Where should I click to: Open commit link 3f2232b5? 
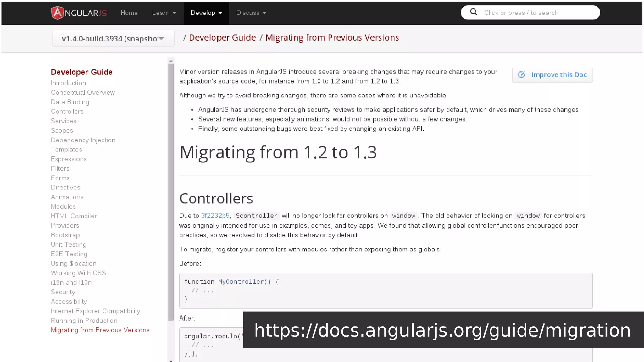pyautogui.click(x=215, y=216)
